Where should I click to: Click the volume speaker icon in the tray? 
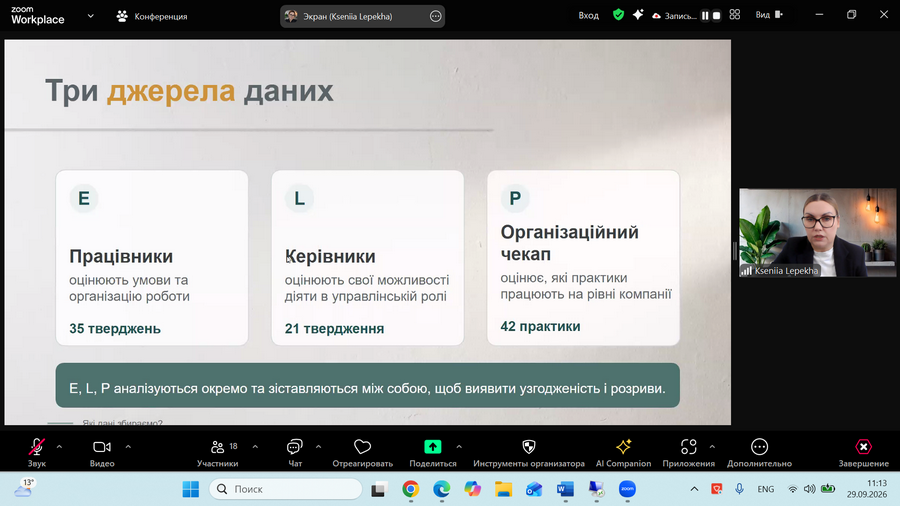(x=809, y=489)
